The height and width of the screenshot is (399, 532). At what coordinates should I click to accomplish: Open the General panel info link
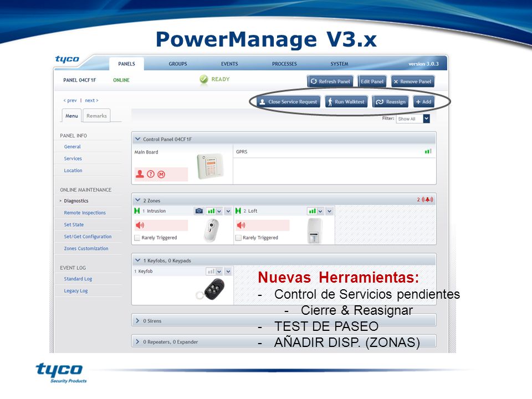[x=72, y=146]
